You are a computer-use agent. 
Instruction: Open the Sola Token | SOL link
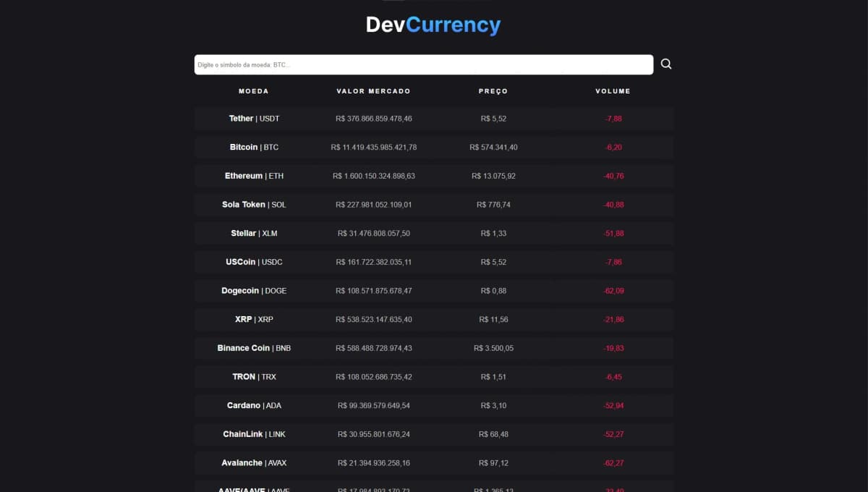point(254,205)
